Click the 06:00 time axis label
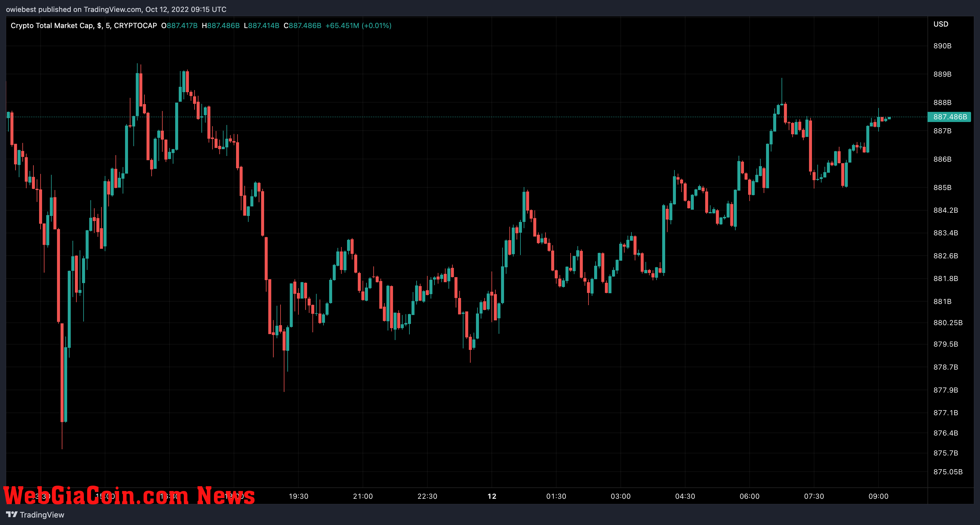This screenshot has height=525, width=980. coord(749,496)
